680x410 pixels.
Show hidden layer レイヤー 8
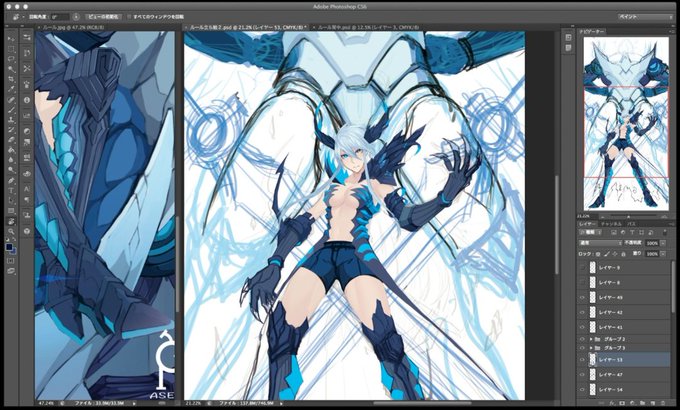[582, 282]
